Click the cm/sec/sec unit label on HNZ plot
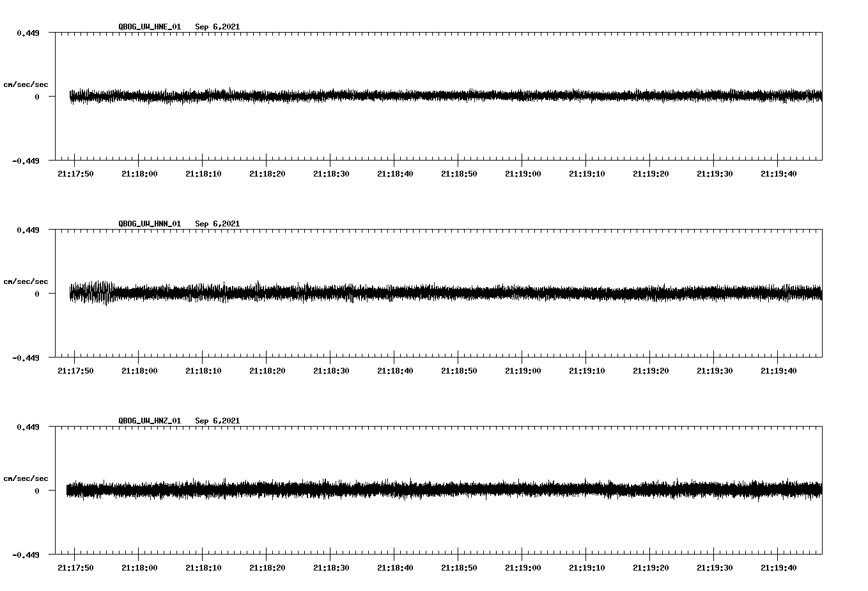This screenshot has height=591, width=868. (26, 478)
